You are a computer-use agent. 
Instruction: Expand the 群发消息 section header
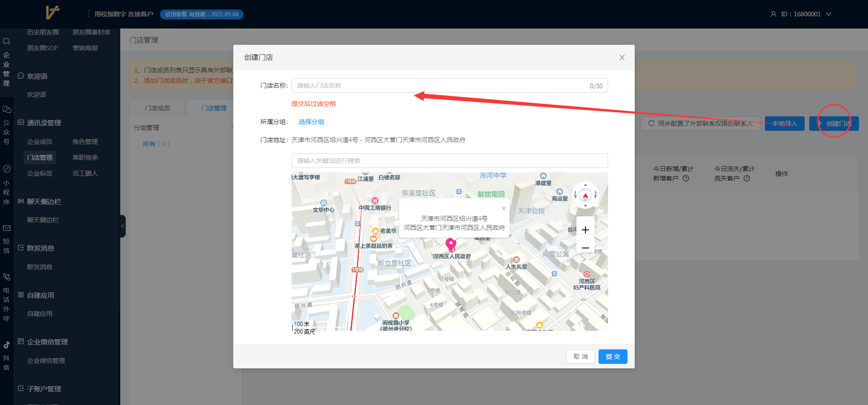click(41, 248)
